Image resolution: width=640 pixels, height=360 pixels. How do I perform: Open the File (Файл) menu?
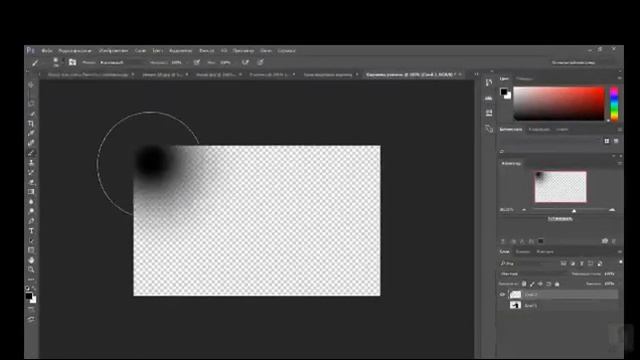pos(47,51)
